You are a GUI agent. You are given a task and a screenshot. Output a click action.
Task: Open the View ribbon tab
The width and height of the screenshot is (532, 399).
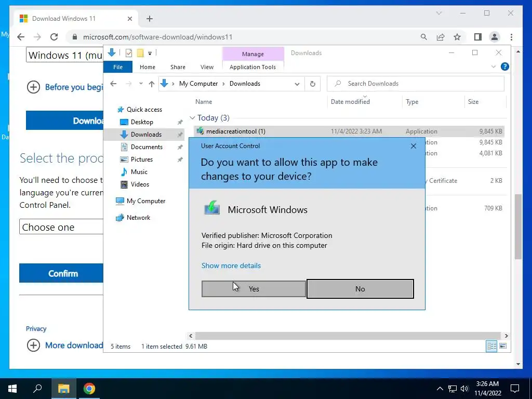point(207,67)
